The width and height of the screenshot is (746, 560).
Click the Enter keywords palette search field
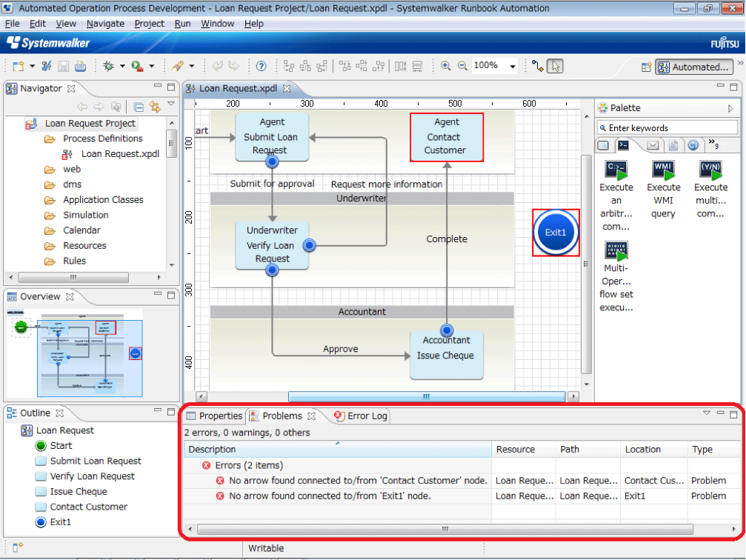pos(667,128)
